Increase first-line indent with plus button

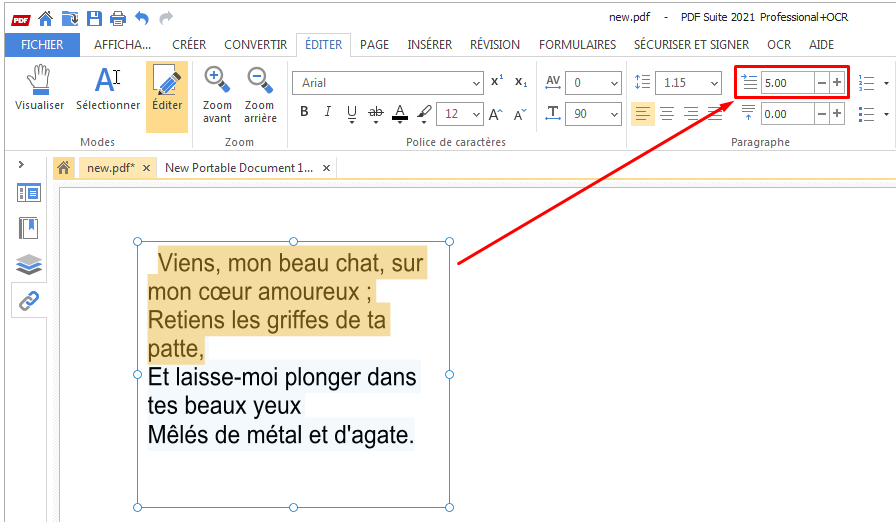pyautogui.click(x=837, y=83)
